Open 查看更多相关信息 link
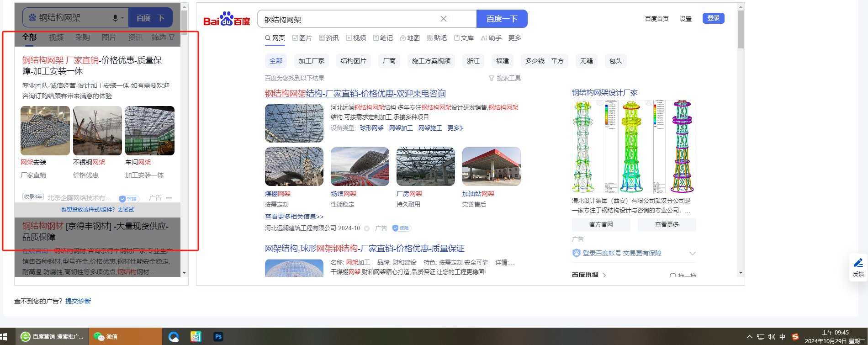 [294, 217]
